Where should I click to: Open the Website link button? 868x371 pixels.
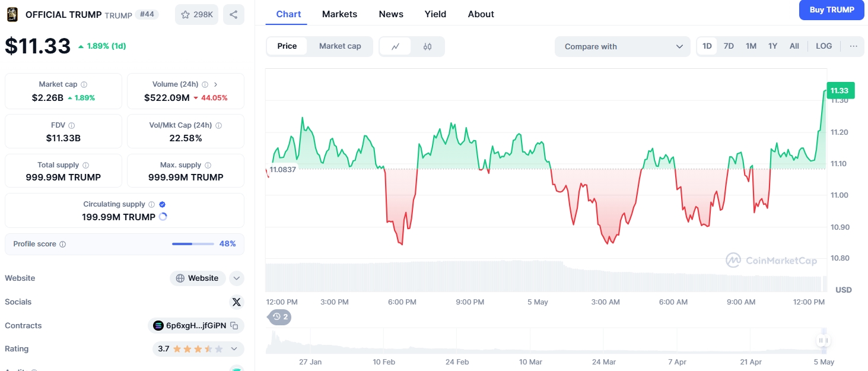(x=198, y=278)
